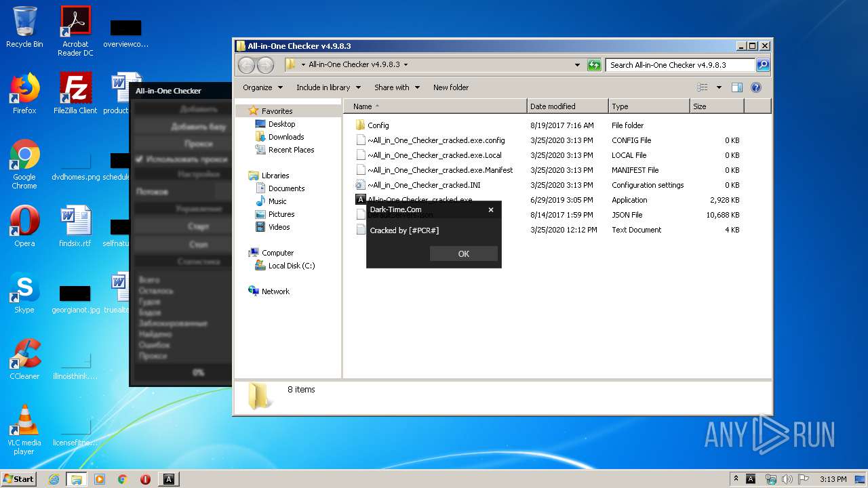868x488 pixels.
Task: Sort files by the Type column
Action: 649,106
